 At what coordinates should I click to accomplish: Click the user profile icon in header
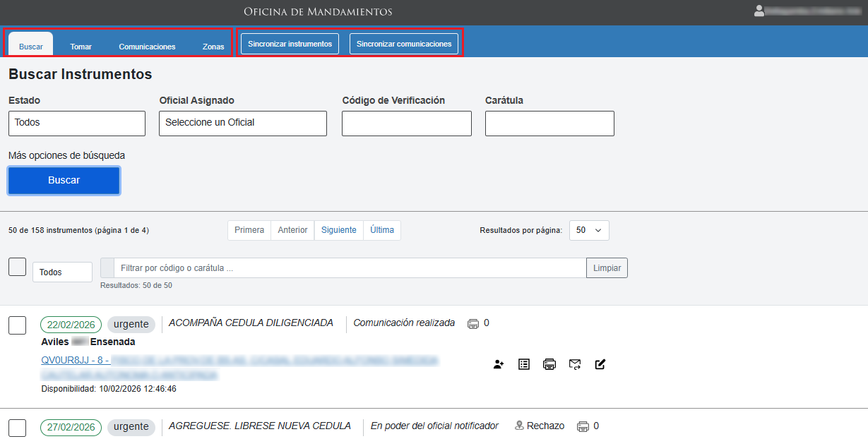[759, 11]
